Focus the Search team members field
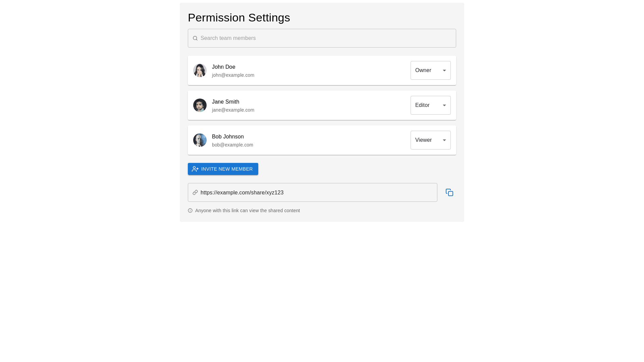Screen dimensions: 644x362 pos(325,38)
